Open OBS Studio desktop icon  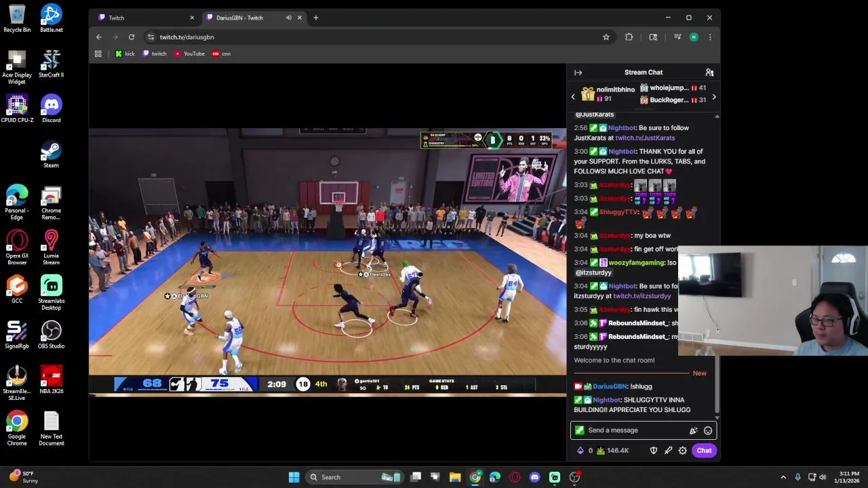pos(52,335)
